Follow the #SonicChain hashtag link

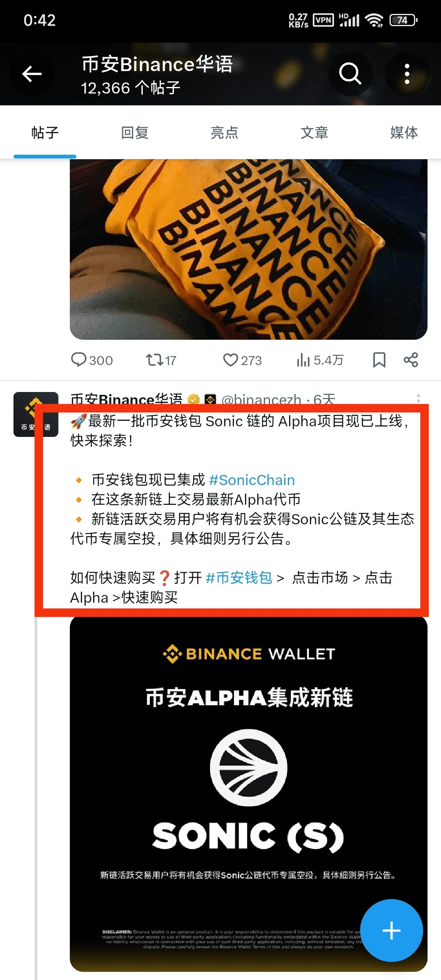[x=252, y=480]
